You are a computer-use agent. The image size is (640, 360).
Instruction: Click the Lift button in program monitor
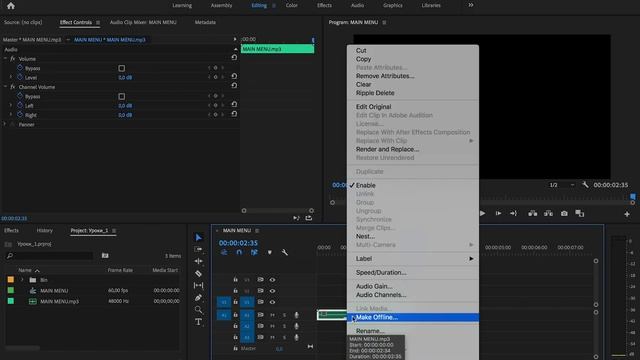pyautogui.click(x=533, y=213)
